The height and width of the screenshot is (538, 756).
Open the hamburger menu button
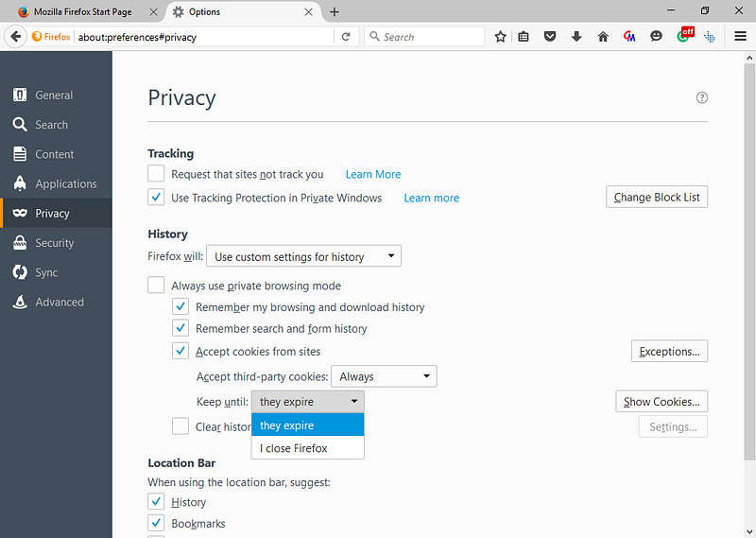741,36
